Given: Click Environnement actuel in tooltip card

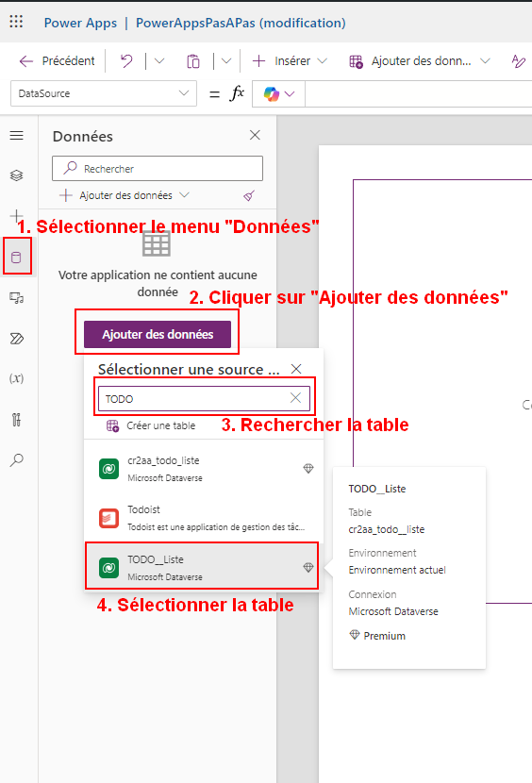Looking at the screenshot, I should tap(397, 570).
